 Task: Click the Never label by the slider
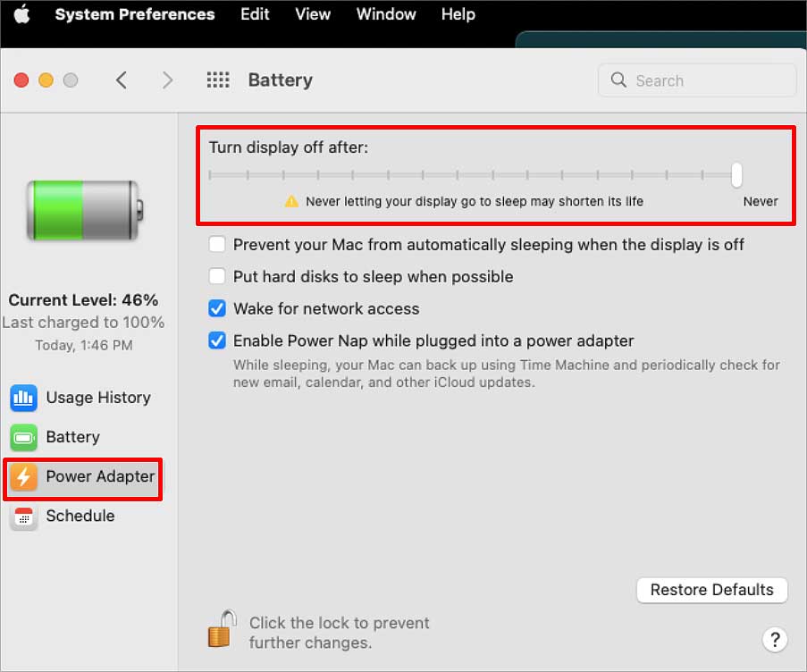(x=761, y=201)
